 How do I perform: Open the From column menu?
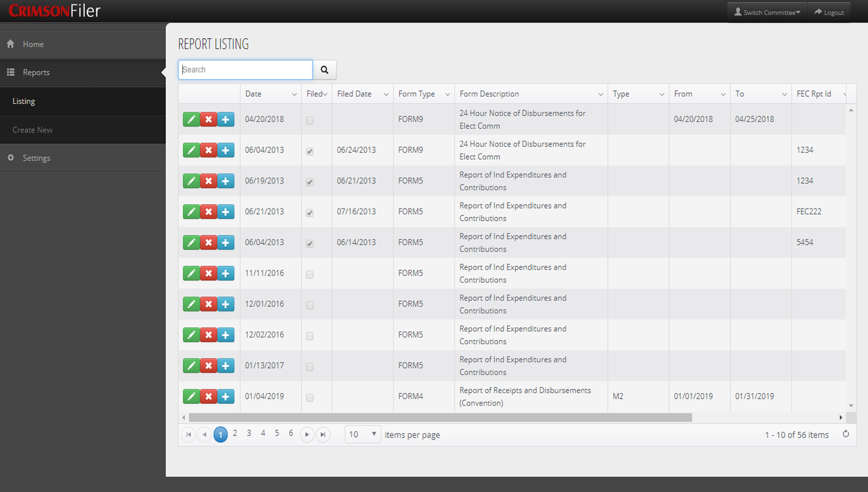[723, 94]
